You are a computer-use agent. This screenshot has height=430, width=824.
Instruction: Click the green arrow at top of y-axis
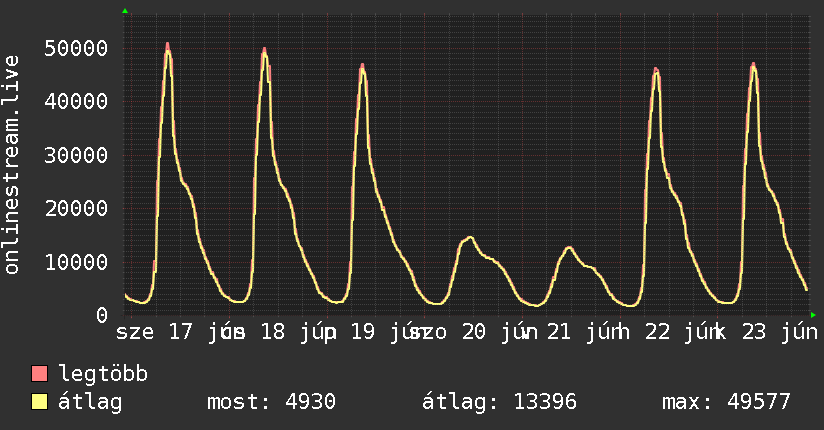pyautogui.click(x=125, y=11)
